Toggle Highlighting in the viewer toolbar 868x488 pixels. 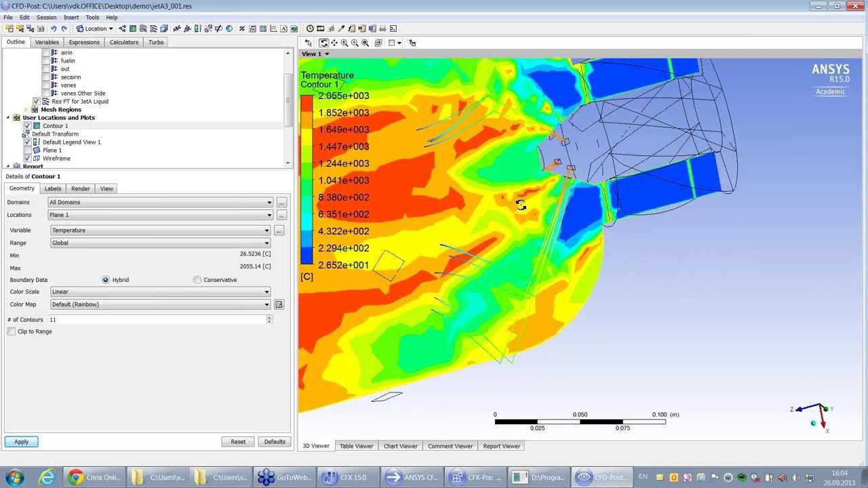pyautogui.click(x=378, y=43)
